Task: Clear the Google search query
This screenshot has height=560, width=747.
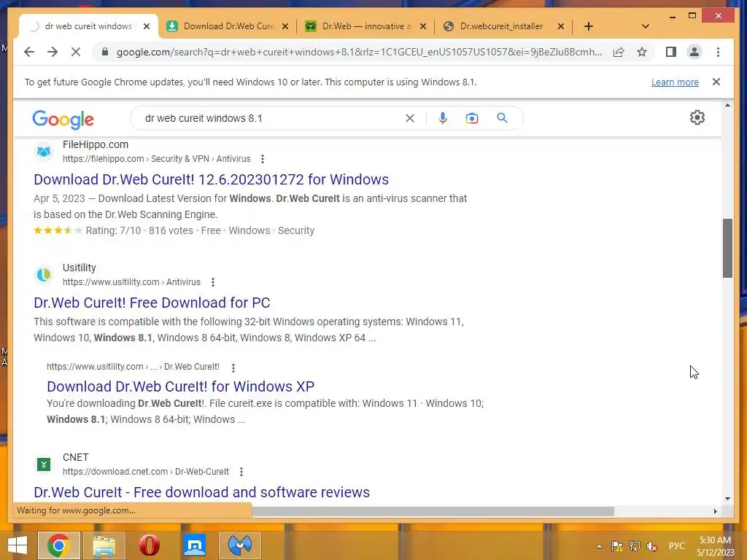Action: click(x=410, y=118)
